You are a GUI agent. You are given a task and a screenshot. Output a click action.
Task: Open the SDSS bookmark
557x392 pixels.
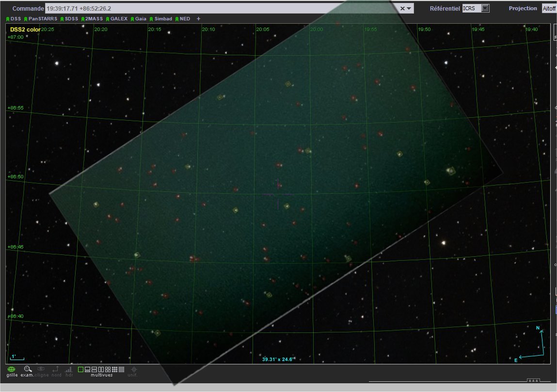69,19
